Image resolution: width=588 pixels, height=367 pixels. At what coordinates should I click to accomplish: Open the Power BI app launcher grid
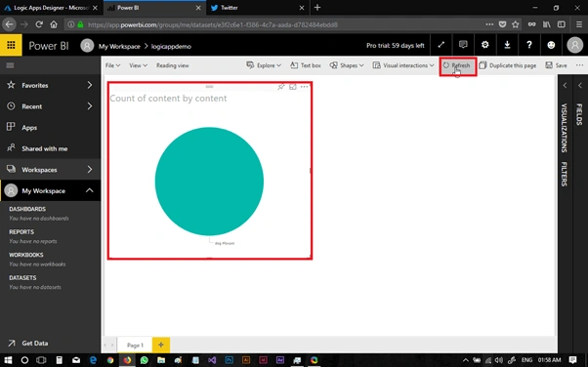(11, 45)
